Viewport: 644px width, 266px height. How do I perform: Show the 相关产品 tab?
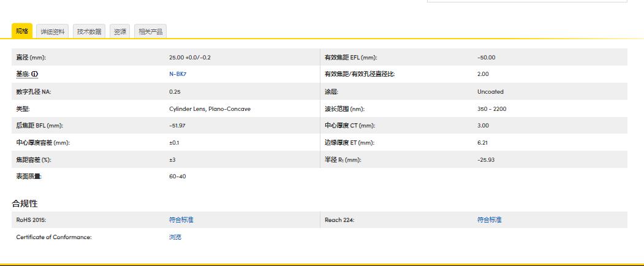point(150,32)
